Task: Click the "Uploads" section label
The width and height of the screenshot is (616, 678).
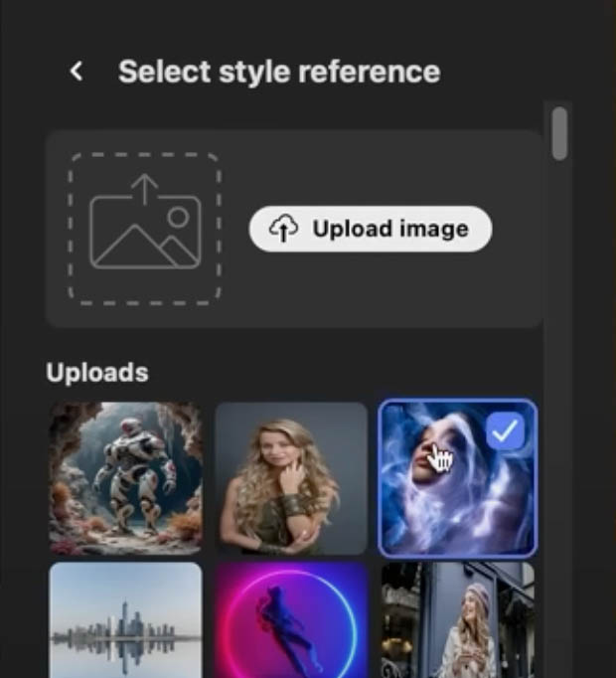Action: pyautogui.click(x=97, y=373)
